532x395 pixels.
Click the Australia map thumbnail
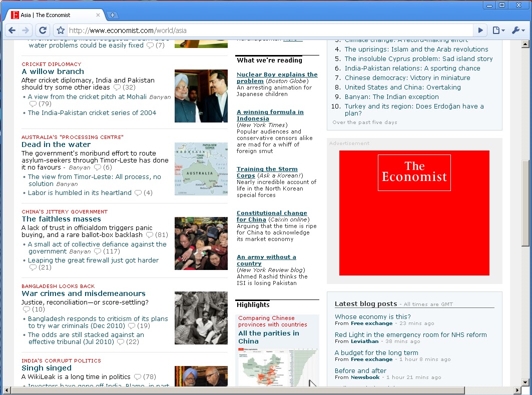(201, 169)
